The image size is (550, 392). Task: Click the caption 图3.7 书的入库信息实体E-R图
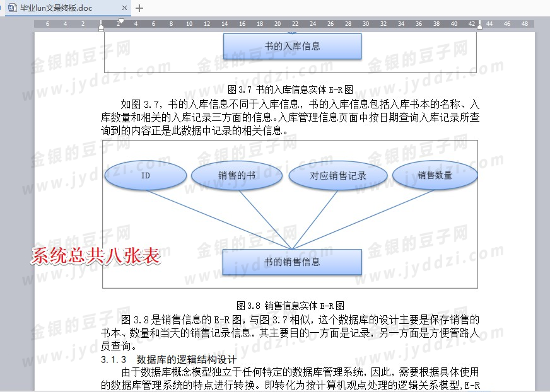[x=290, y=89]
